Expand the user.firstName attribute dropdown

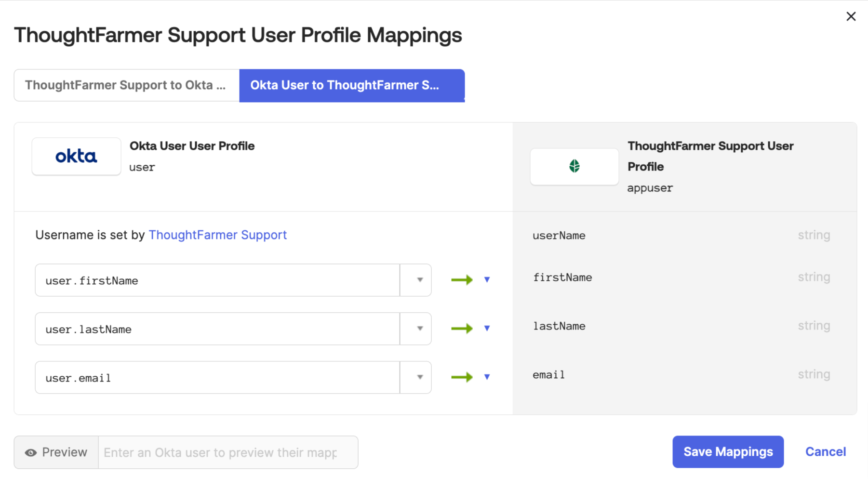[x=415, y=280]
